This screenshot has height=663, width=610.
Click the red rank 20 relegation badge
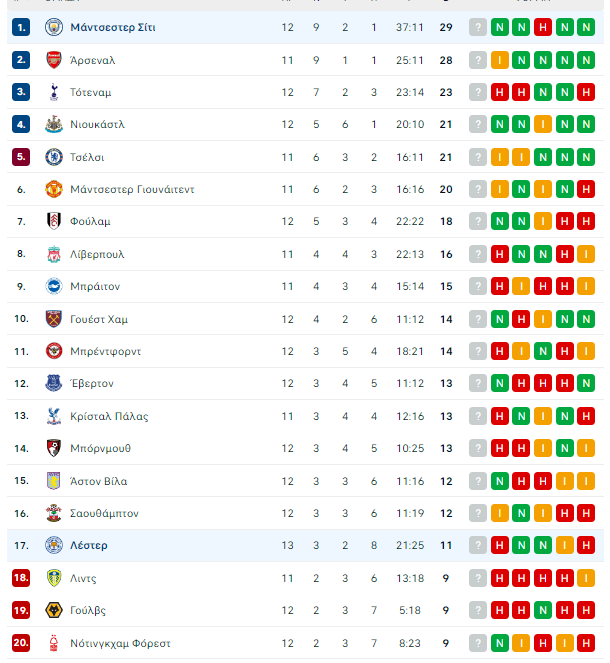(x=21, y=643)
